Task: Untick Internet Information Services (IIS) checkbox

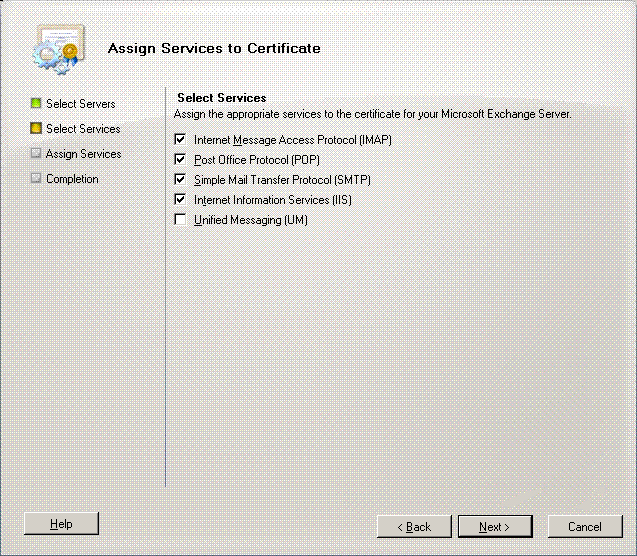Action: pos(181,200)
